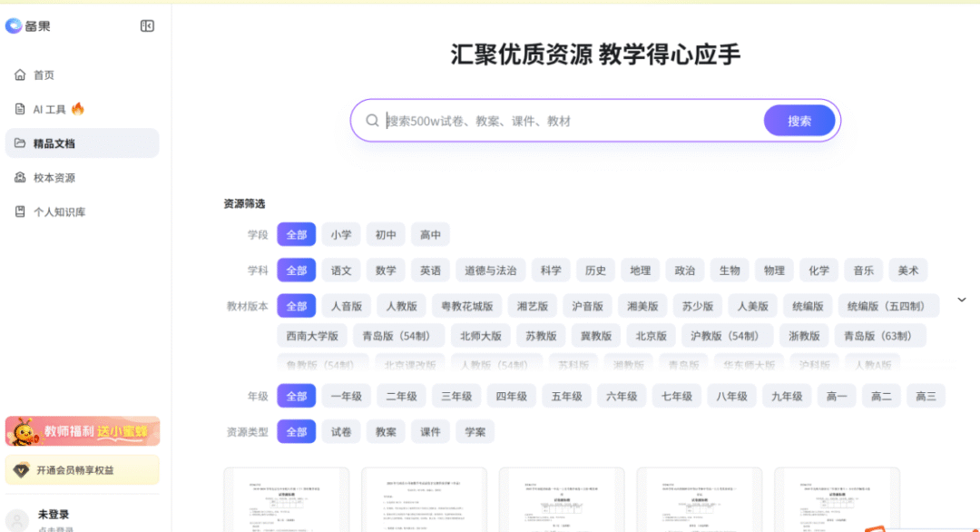Click the document icon beside AI 工具
This screenshot has height=532, width=980.
(x=20, y=110)
